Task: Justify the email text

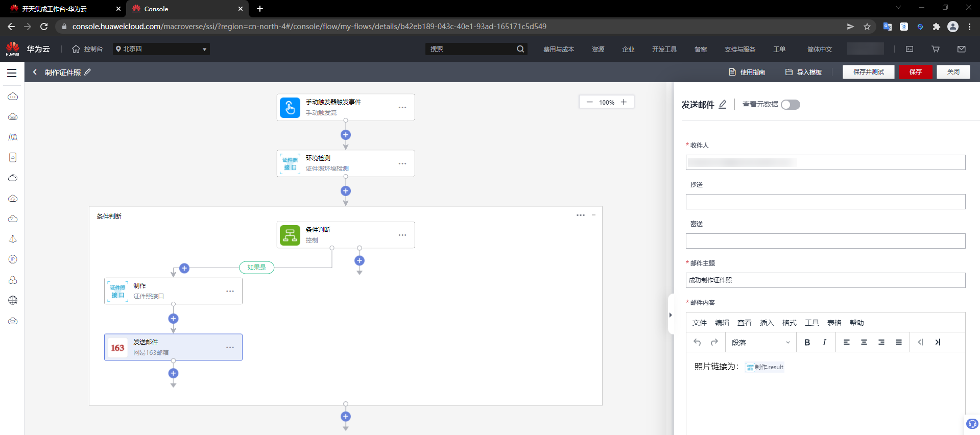Action: coord(899,342)
